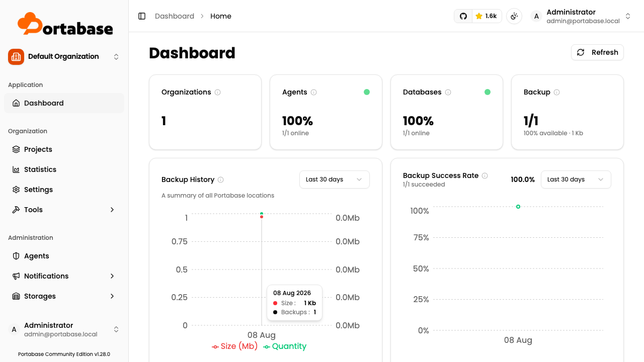The width and height of the screenshot is (644, 362).
Task: Click the Refresh button
Action: pyautogui.click(x=597, y=52)
